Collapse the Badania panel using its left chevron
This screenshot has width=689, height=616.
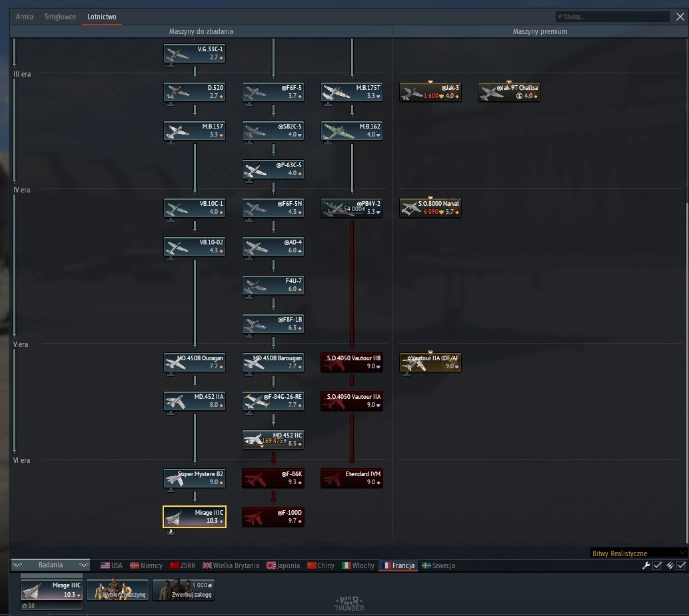click(x=17, y=565)
